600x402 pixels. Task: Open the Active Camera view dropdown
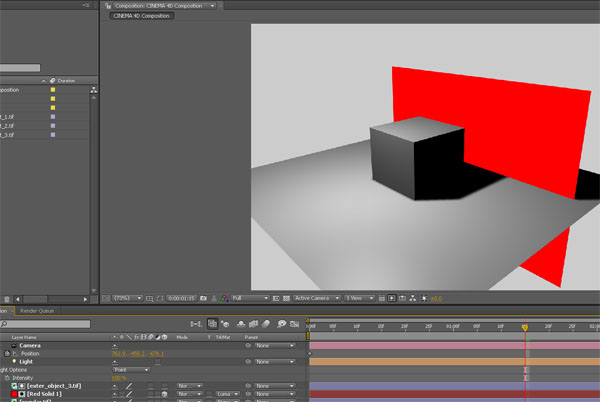tap(316, 298)
